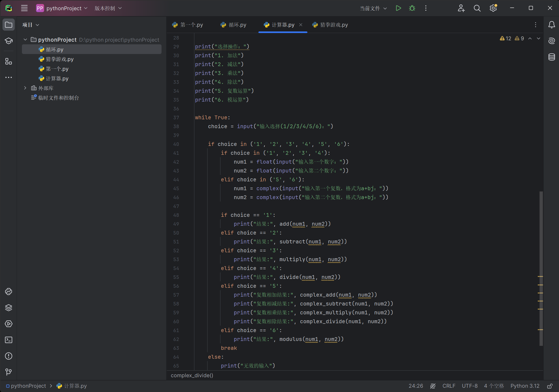Viewport: 559px width, 392px height.
Task: Collapse the pythonProject root folder
Action: pos(25,40)
